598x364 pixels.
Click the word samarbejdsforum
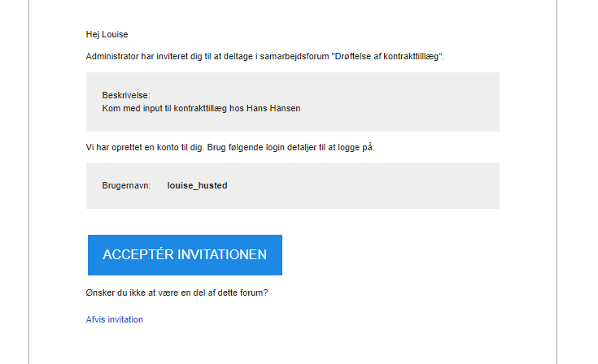tap(295, 56)
